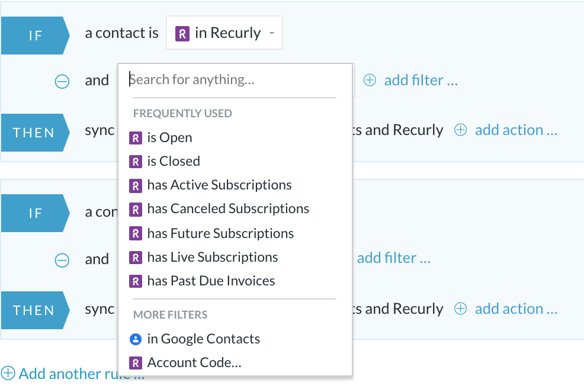584x392 pixels.
Task: Click Recurly icon next to 'is Closed'
Action: click(x=136, y=162)
